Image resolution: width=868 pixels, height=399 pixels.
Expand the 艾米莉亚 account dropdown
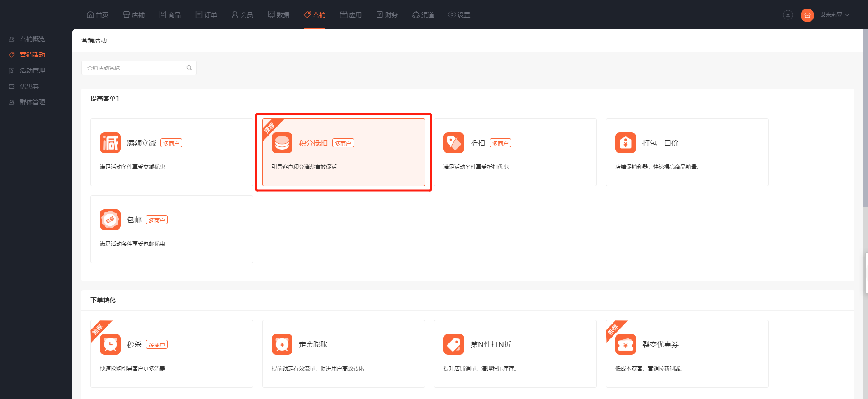tap(835, 15)
